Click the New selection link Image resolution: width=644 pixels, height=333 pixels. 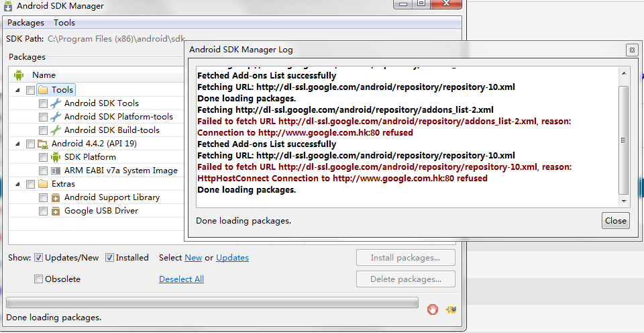[193, 258]
